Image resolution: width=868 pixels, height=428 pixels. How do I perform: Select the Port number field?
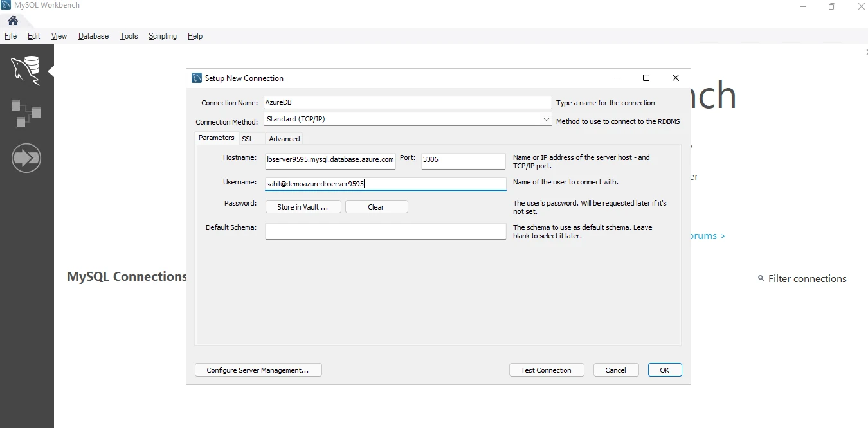tap(462, 161)
